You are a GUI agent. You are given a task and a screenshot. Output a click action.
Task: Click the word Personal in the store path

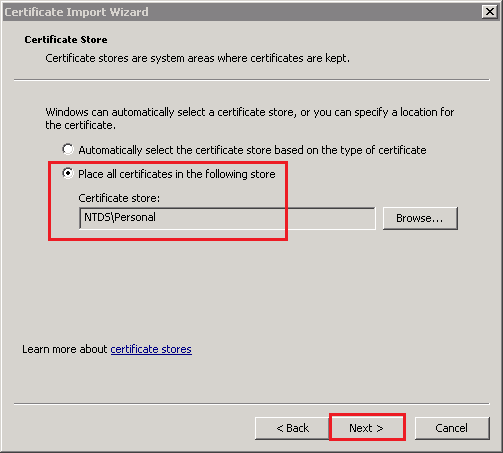(x=135, y=217)
